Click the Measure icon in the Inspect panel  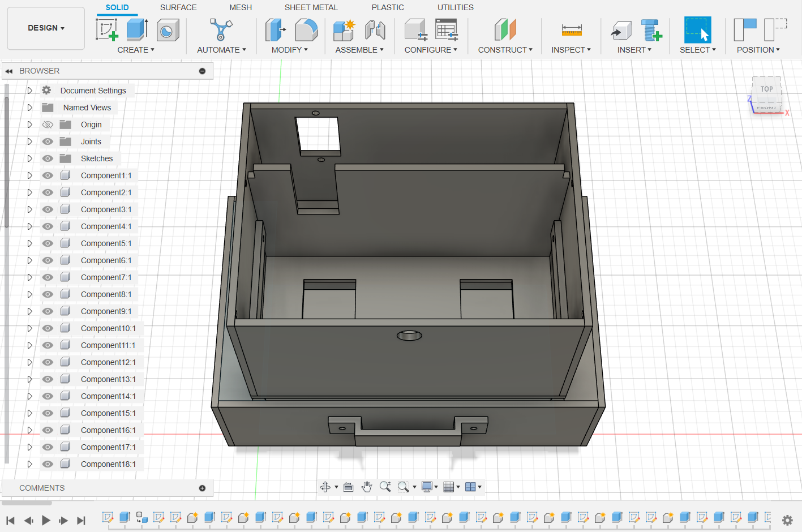pyautogui.click(x=570, y=29)
